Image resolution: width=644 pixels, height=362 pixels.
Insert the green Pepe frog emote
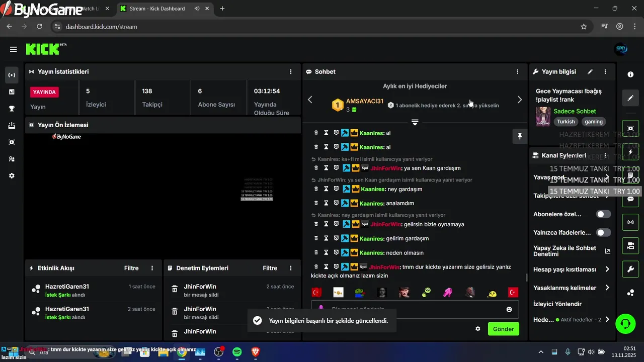(360, 292)
